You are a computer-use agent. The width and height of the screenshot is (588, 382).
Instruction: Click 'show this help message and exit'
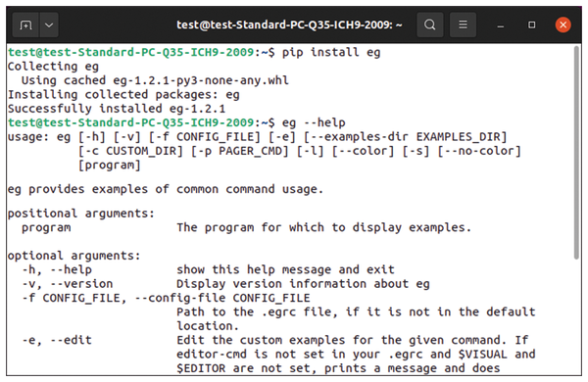point(285,269)
